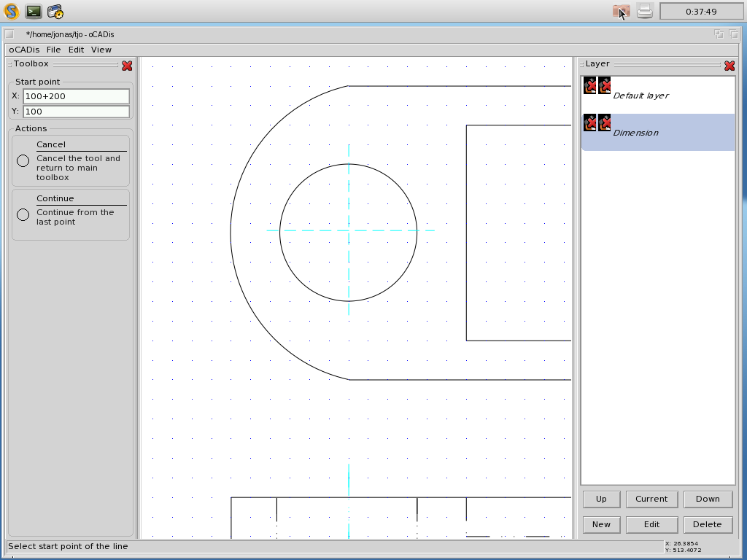Click the camera screenshot icon in the panel
This screenshot has width=747, height=560.
(x=622, y=11)
